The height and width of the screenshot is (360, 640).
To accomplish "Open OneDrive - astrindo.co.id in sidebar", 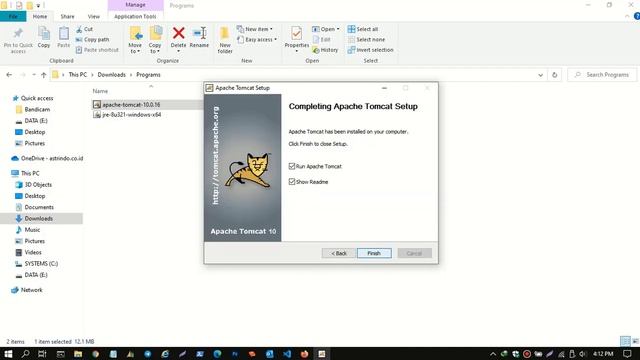I will 52,158.
